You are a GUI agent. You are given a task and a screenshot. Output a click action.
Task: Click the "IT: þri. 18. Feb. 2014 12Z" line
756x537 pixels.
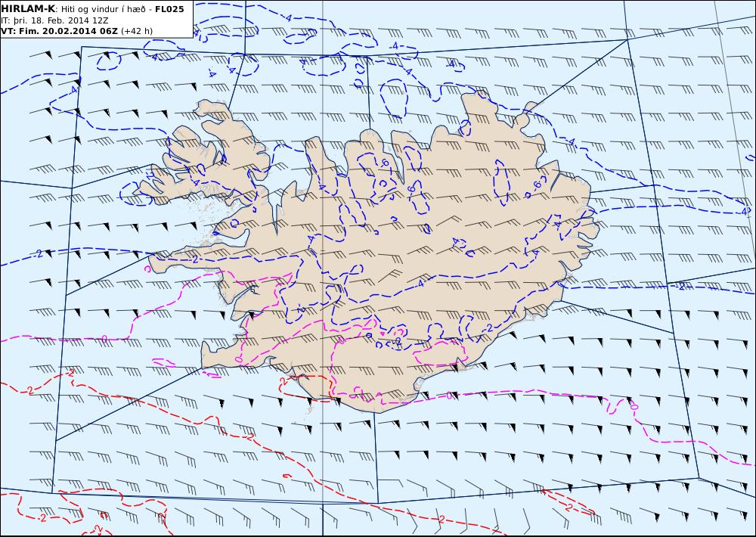(54, 20)
